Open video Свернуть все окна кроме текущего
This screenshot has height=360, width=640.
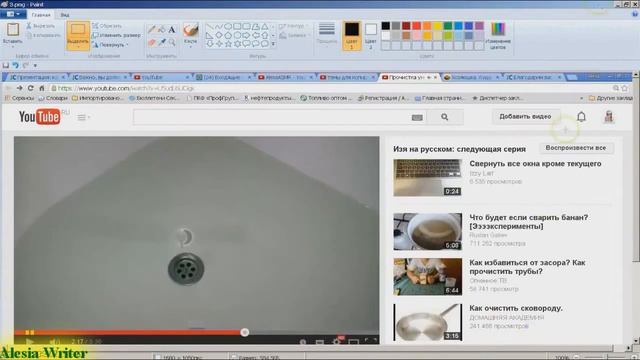(535, 164)
